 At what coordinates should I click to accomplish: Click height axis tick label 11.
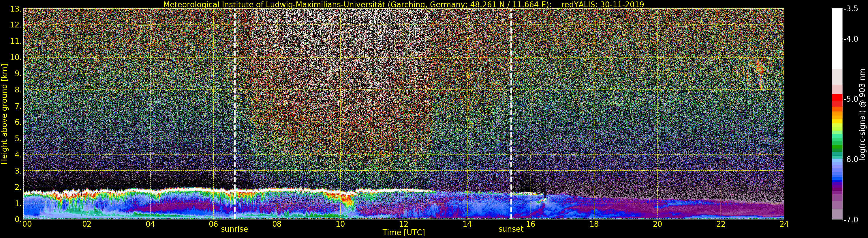click(16, 41)
